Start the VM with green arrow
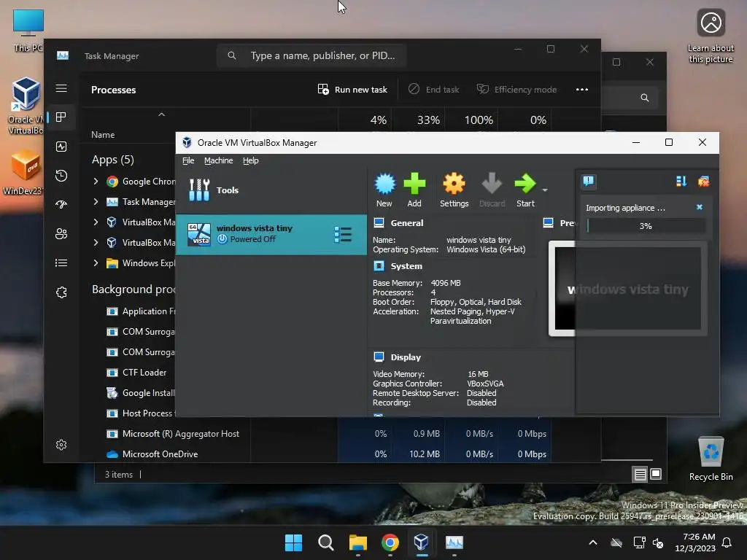 pos(525,190)
